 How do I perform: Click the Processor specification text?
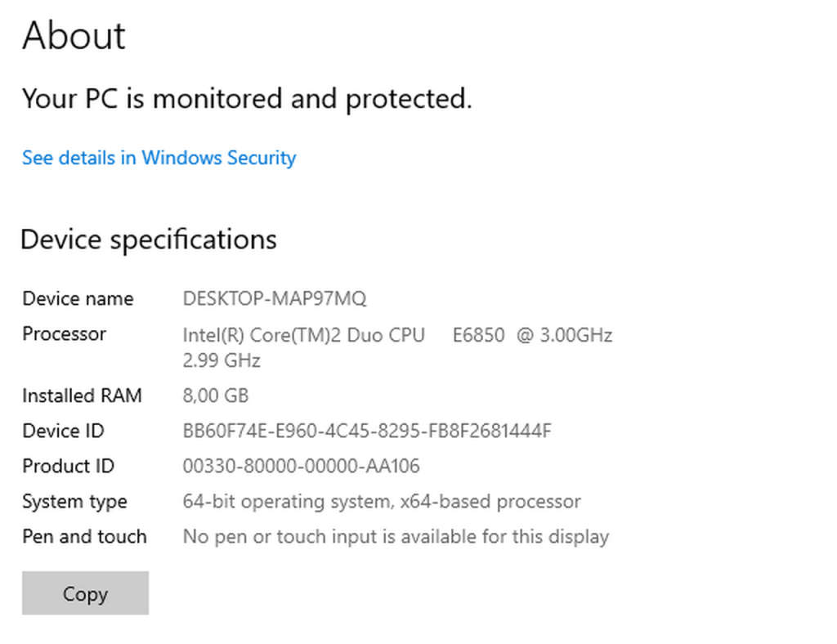pos(398,334)
